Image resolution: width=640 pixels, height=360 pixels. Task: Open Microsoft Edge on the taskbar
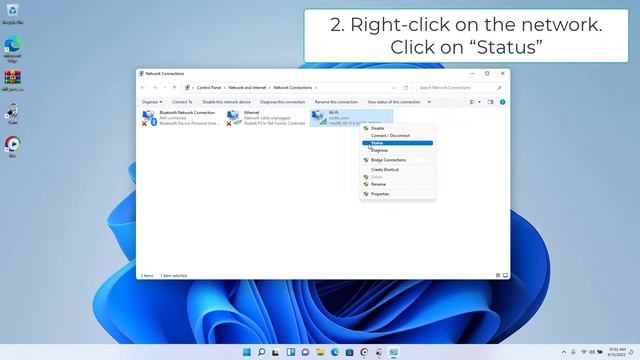click(335, 352)
